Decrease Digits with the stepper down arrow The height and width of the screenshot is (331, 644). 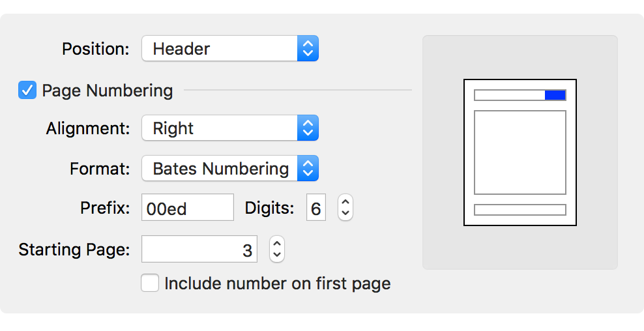tap(345, 214)
